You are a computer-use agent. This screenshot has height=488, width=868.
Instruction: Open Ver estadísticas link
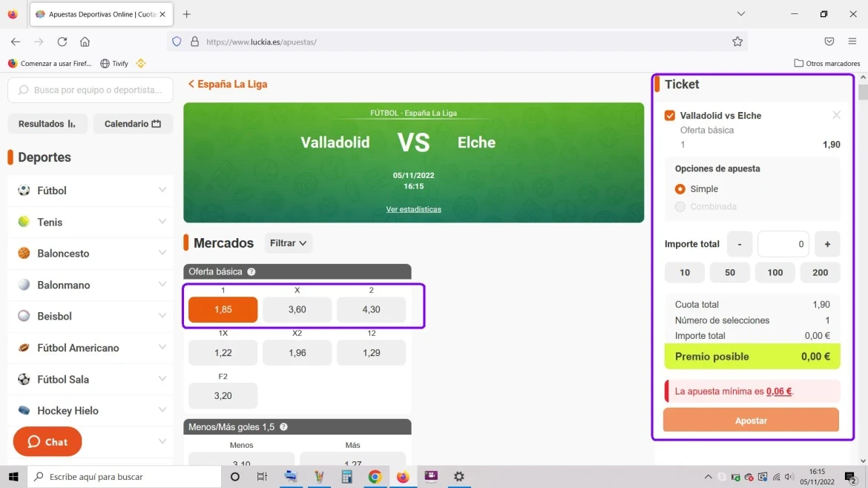click(413, 209)
